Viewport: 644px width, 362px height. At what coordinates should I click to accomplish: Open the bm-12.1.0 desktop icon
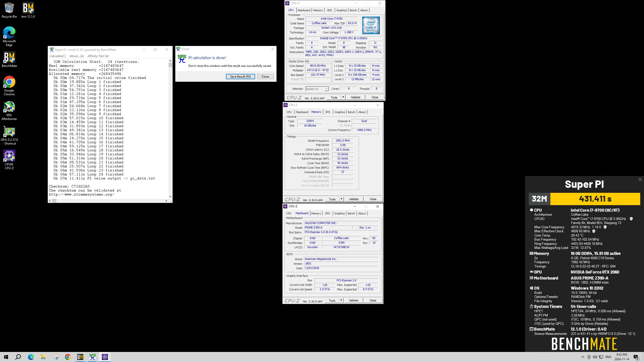click(28, 10)
